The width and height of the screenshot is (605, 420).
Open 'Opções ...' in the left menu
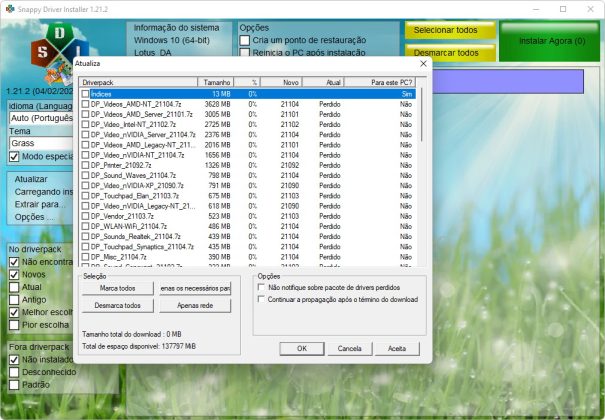coord(34,217)
